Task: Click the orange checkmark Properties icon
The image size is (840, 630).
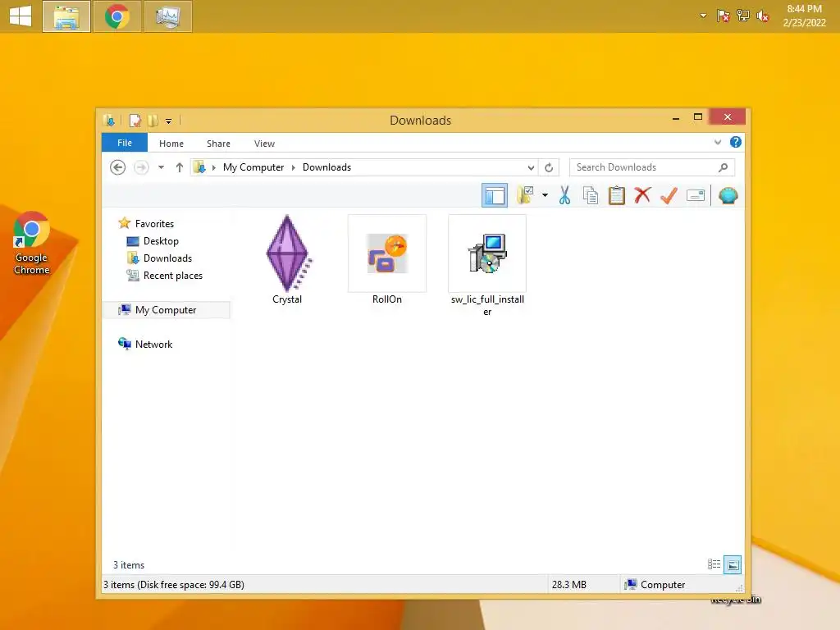Action: pos(669,195)
